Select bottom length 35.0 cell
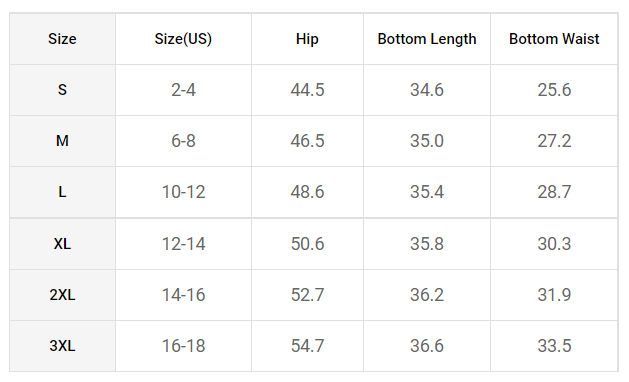 click(427, 141)
